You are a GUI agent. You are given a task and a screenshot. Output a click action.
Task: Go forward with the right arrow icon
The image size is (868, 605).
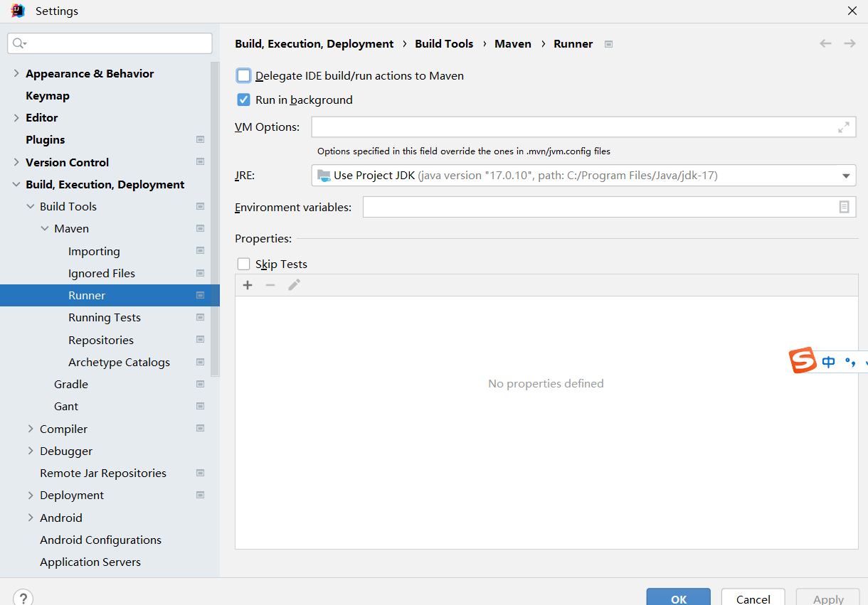tap(850, 43)
